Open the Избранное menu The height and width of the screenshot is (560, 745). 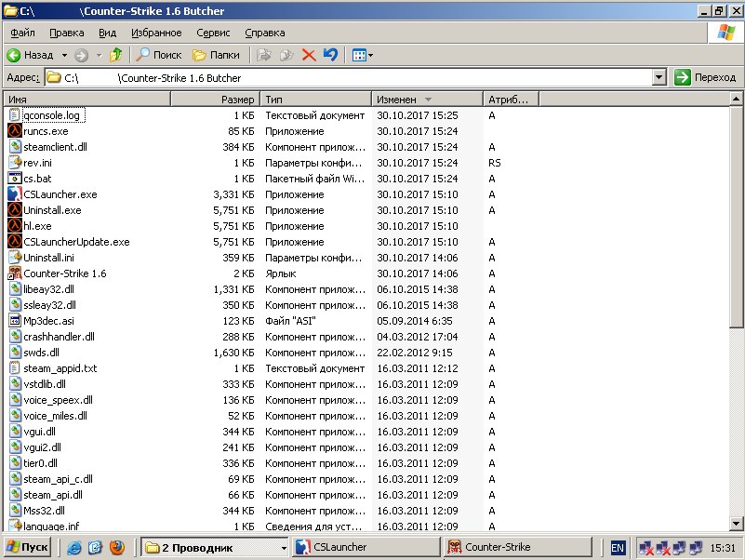[x=156, y=33]
